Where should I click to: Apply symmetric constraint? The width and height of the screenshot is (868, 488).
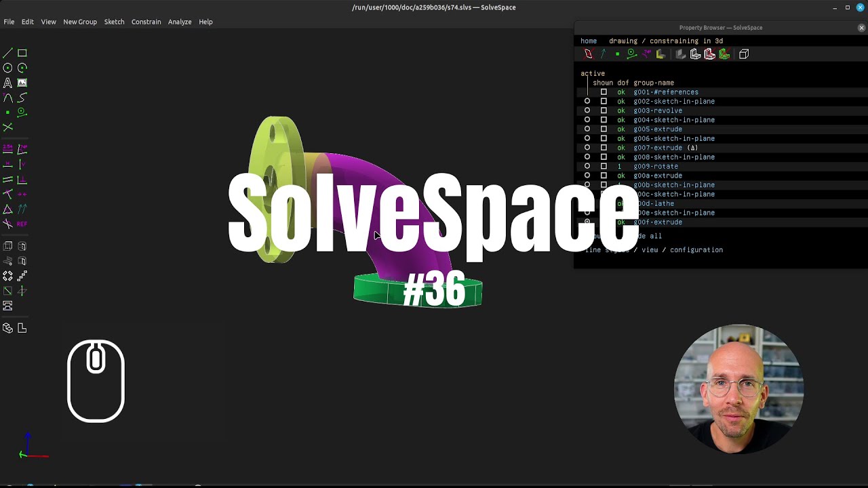click(22, 194)
